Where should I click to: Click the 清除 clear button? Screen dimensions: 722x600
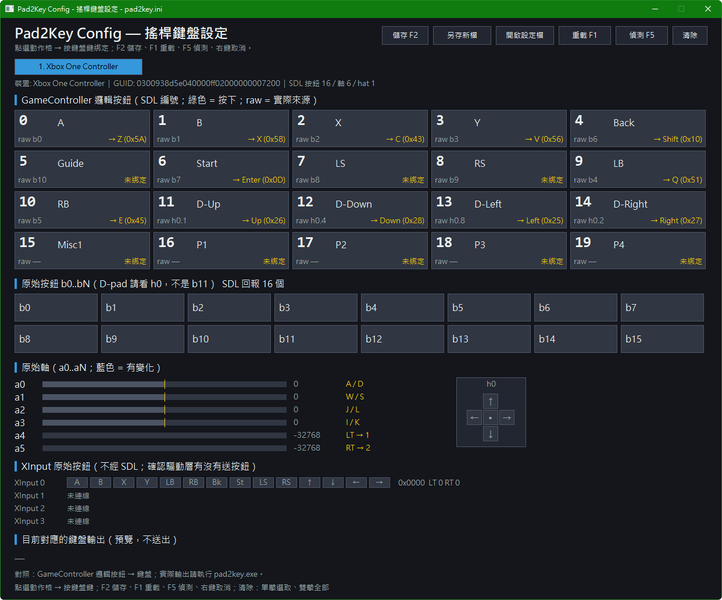click(x=690, y=35)
